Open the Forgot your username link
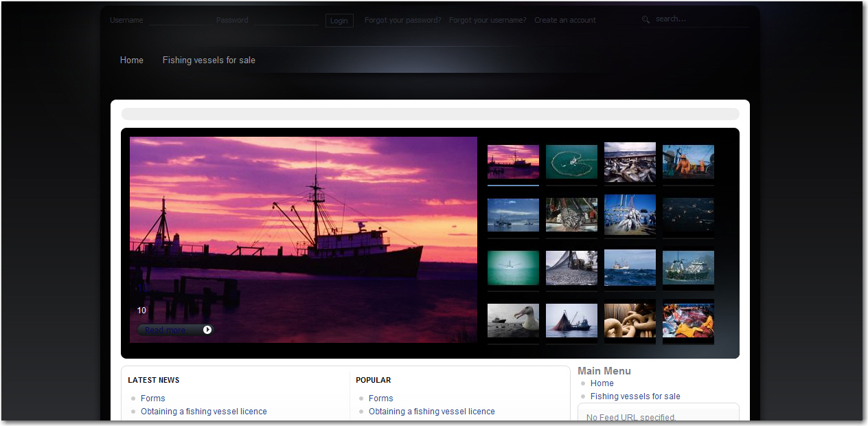The height and width of the screenshot is (426, 868). pos(488,20)
